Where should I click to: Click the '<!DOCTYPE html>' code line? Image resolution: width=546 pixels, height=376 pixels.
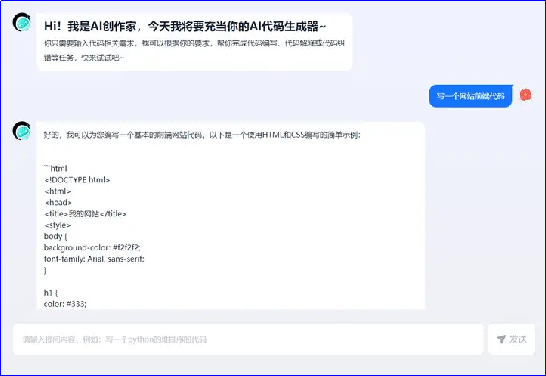[x=77, y=180]
